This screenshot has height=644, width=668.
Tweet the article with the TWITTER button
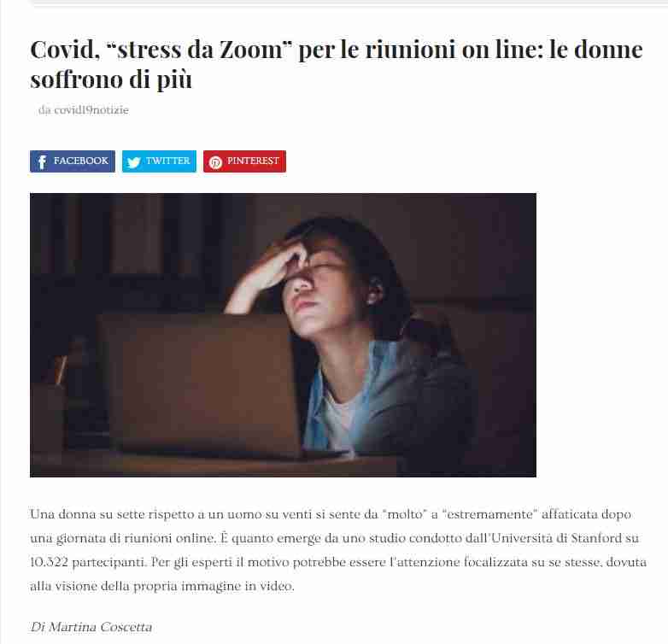[159, 161]
